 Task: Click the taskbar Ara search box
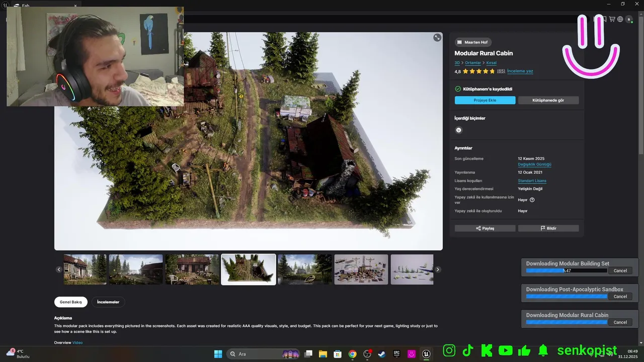coord(263,354)
